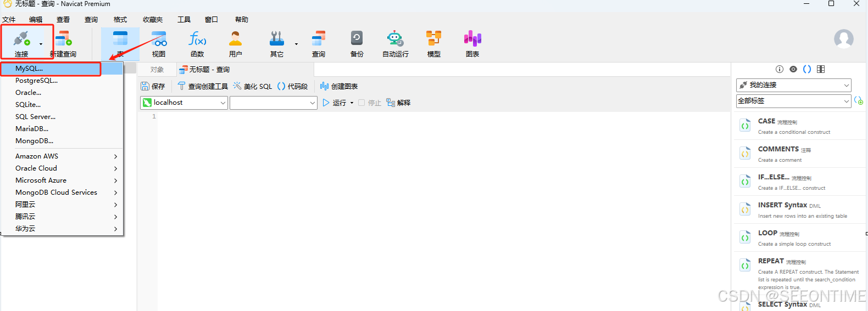
Task: Click the info icon in right panel
Action: (x=779, y=69)
